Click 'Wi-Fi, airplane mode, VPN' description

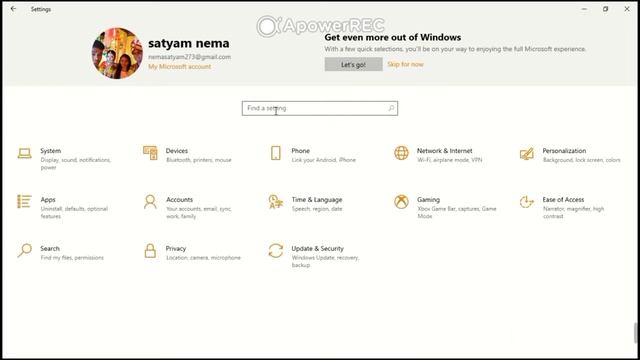point(449,160)
